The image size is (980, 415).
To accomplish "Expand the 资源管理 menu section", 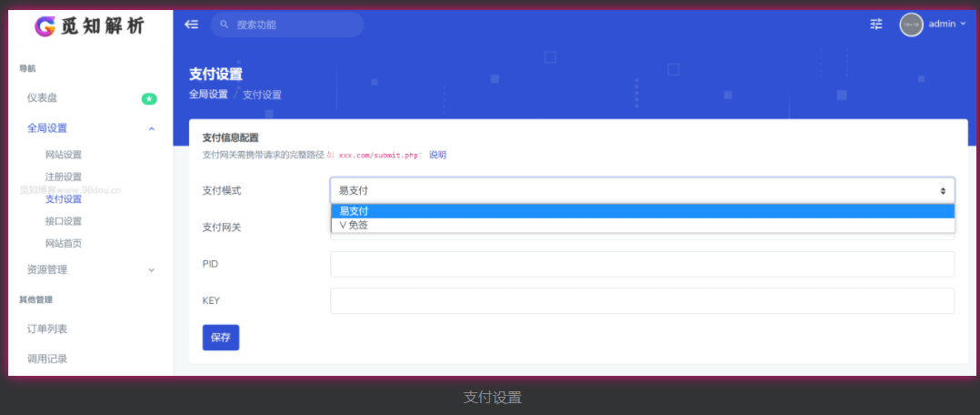I will coord(151,270).
